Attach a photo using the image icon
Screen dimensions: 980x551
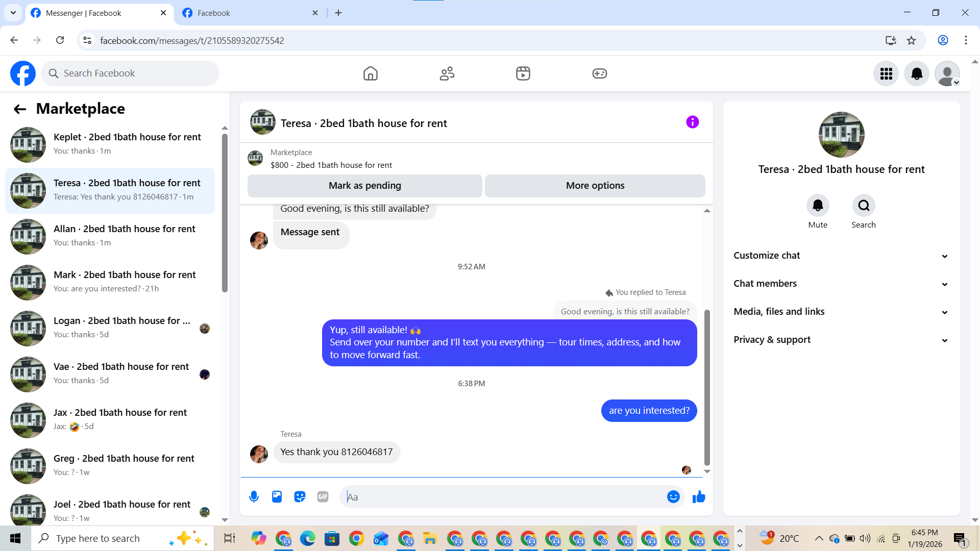(277, 497)
